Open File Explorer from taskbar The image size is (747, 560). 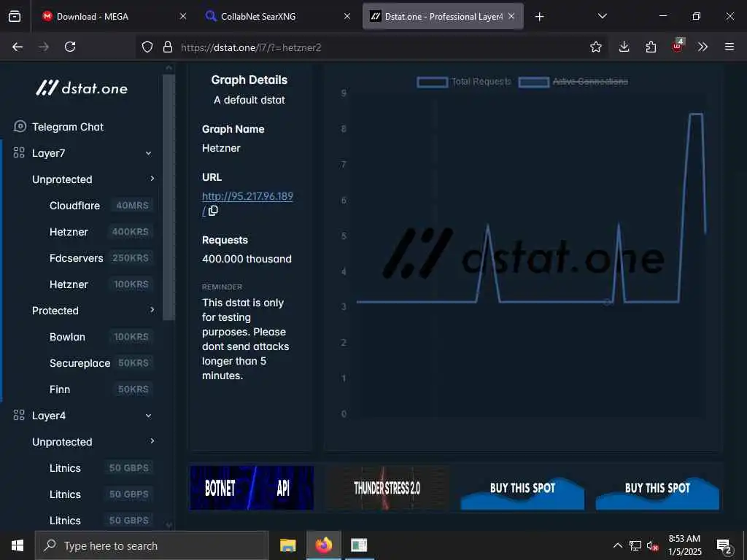[287, 545]
